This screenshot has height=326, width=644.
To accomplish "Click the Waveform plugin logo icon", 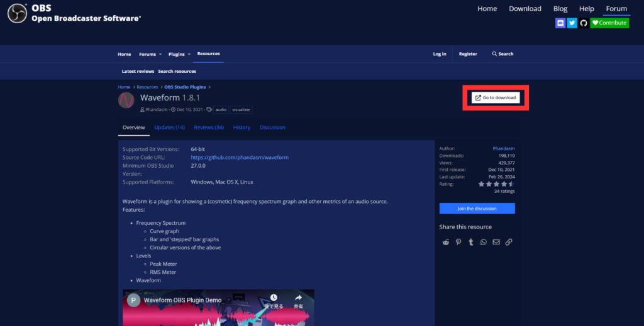I will [x=126, y=101].
